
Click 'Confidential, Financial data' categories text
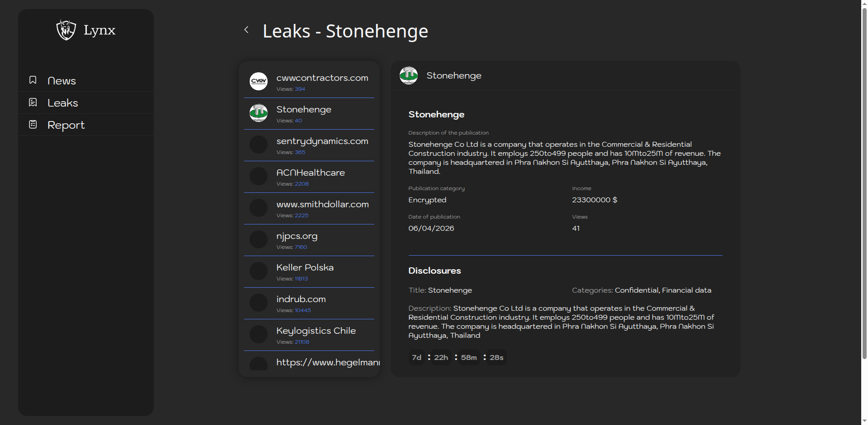[663, 290]
